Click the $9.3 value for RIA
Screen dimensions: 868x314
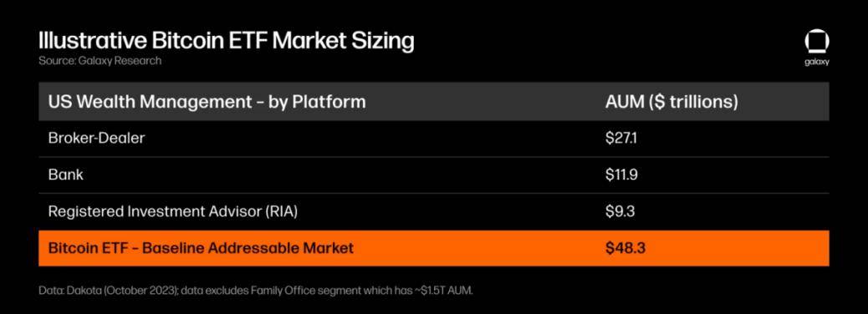pos(620,212)
